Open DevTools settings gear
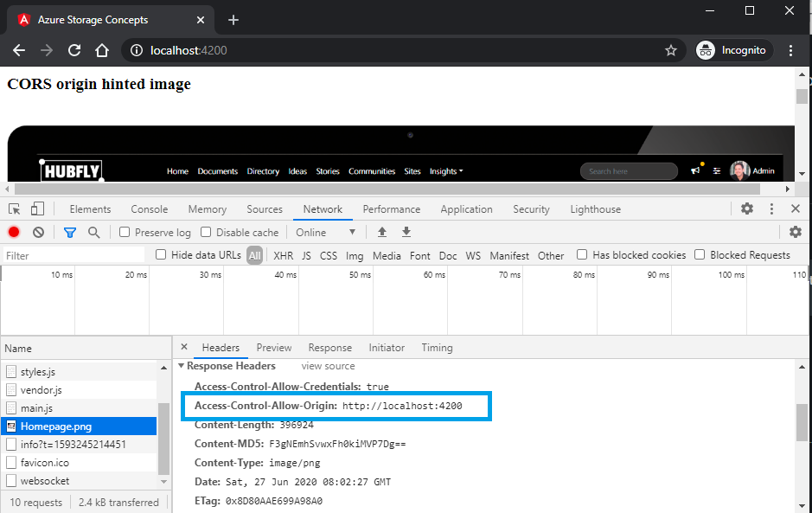The image size is (812, 513). click(746, 208)
